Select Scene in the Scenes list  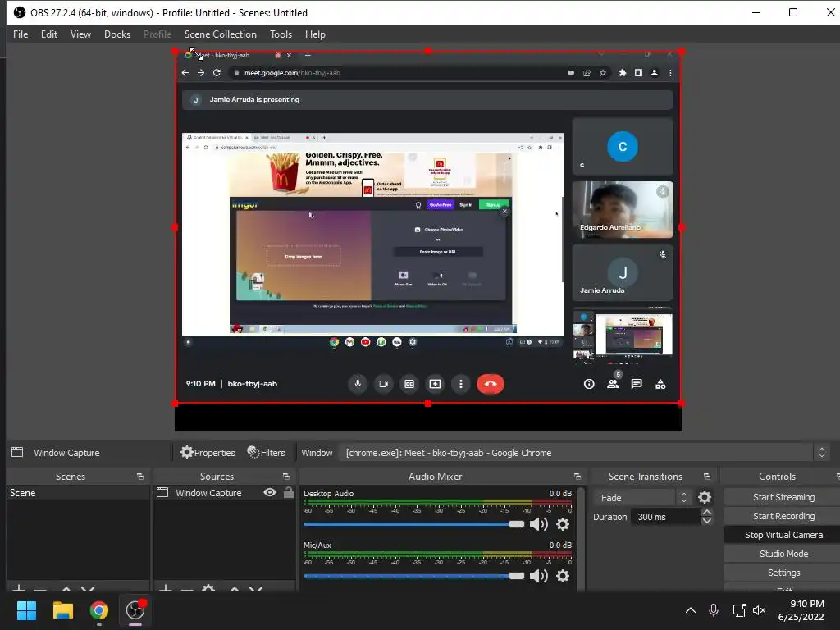(78, 492)
